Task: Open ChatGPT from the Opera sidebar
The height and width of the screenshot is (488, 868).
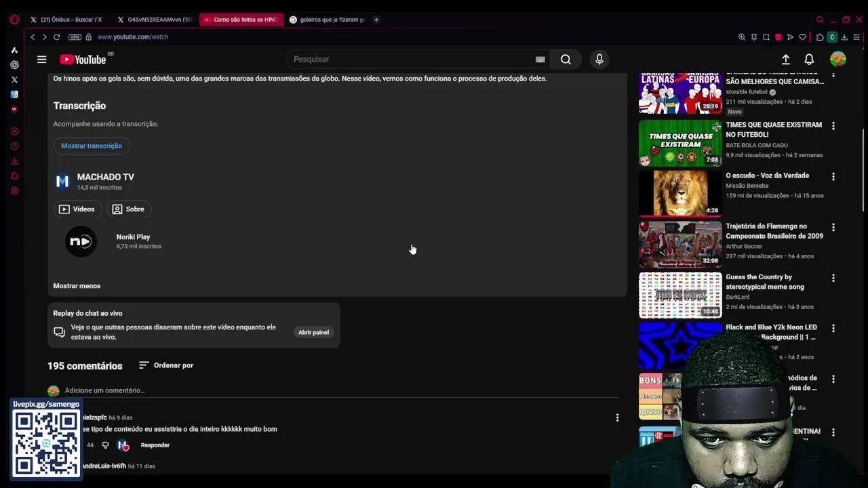Action: pyautogui.click(x=14, y=65)
